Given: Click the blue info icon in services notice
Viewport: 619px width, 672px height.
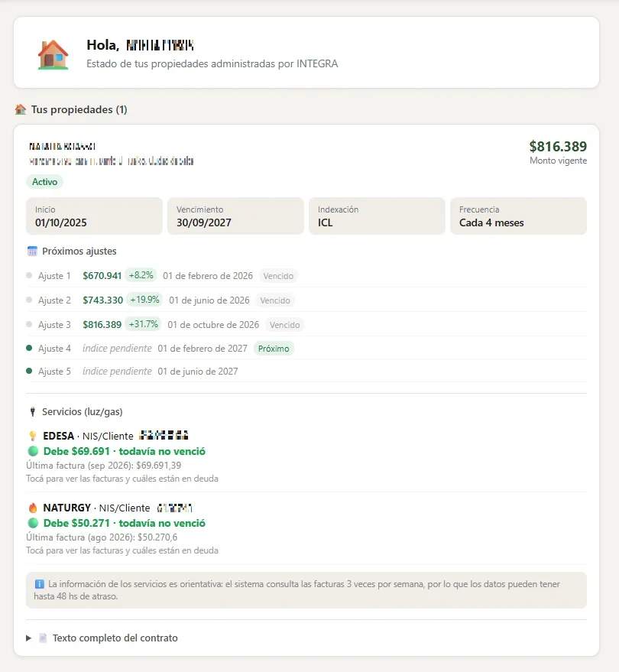Looking at the screenshot, I should [39, 584].
